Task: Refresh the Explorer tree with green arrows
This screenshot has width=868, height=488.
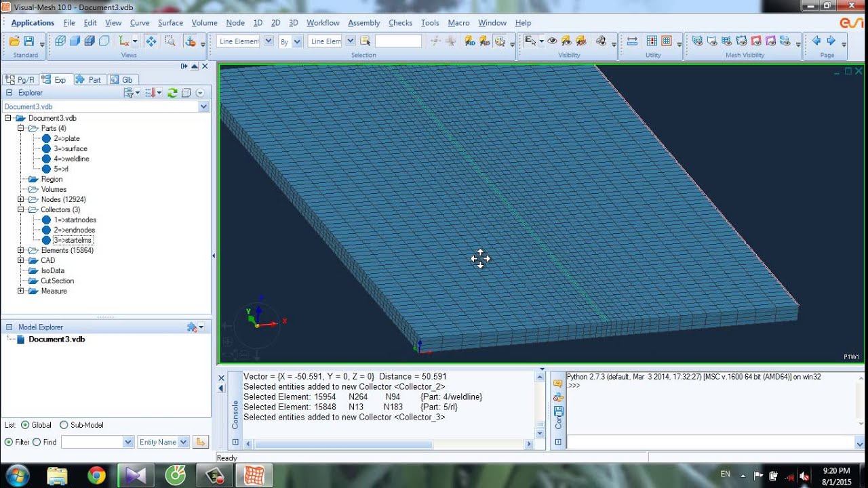Action: 172,93
